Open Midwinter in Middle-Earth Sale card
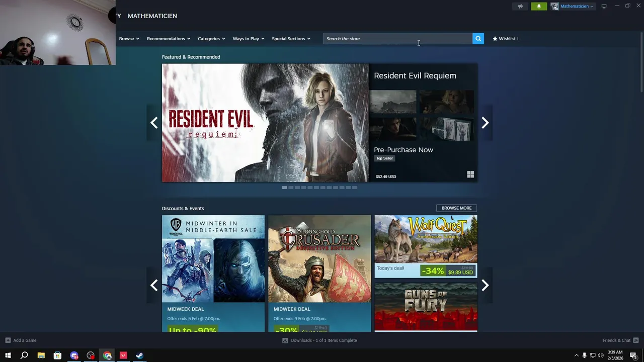 click(213, 274)
